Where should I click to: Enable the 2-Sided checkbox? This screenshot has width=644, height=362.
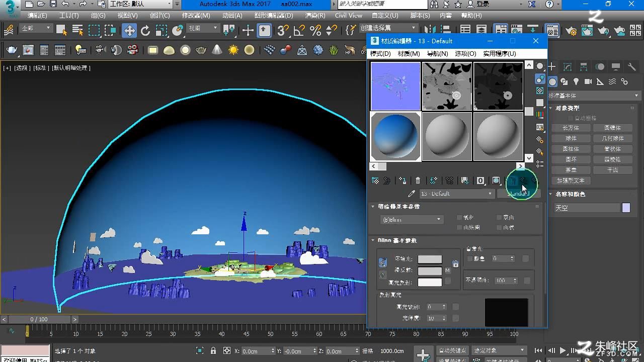499,218
